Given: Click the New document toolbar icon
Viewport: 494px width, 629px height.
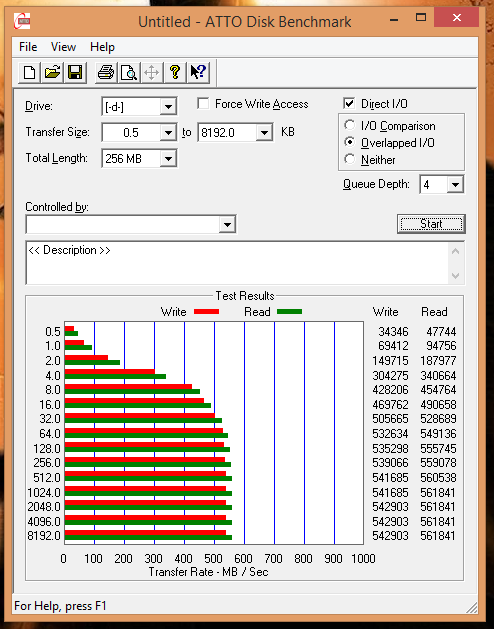Looking at the screenshot, I should (x=29, y=73).
